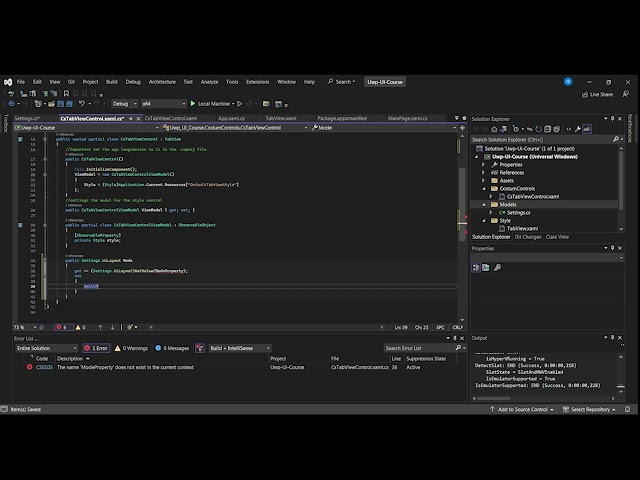
Task: Click the Search Error List input field
Action: coord(420,348)
